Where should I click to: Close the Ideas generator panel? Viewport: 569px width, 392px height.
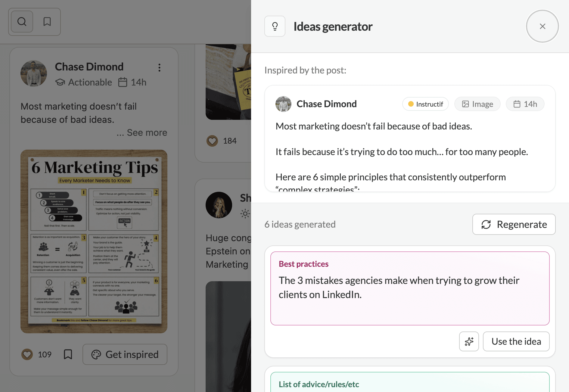coord(543,26)
